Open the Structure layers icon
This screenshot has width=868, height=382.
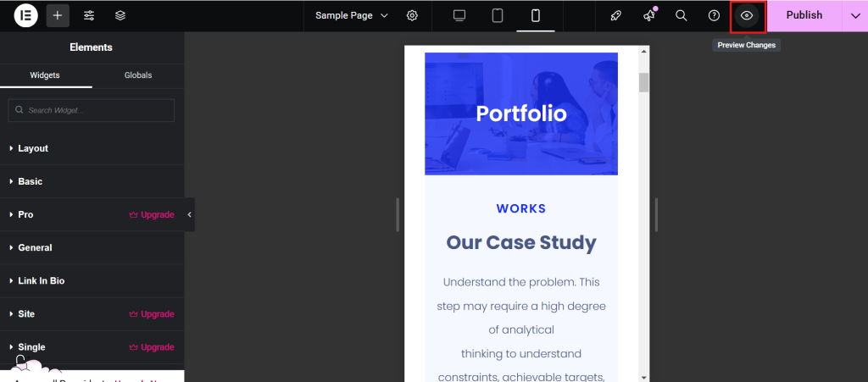pos(120,15)
